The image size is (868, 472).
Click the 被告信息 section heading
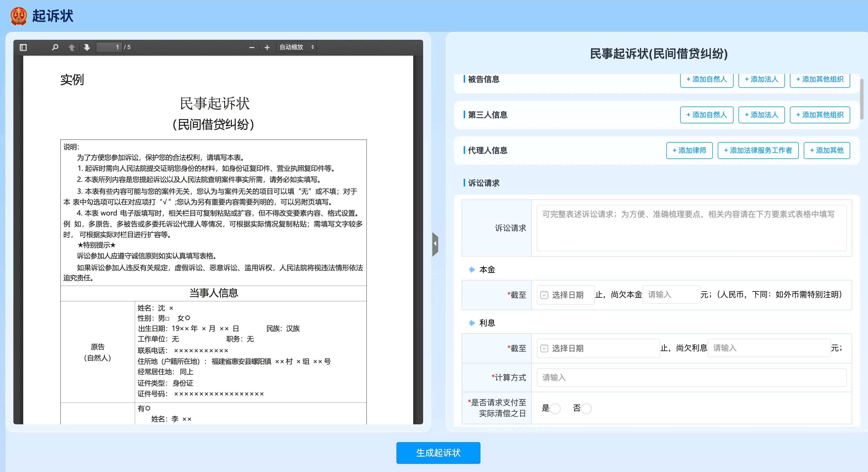483,80
